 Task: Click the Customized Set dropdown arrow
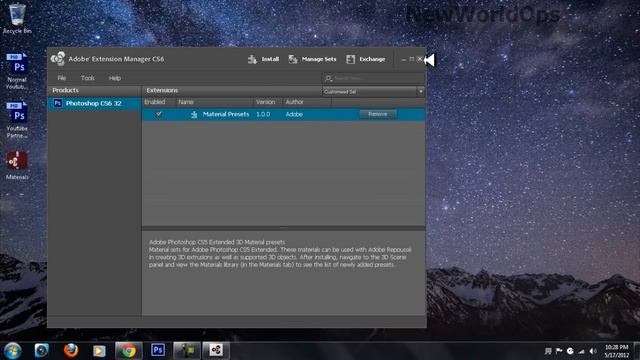421,91
